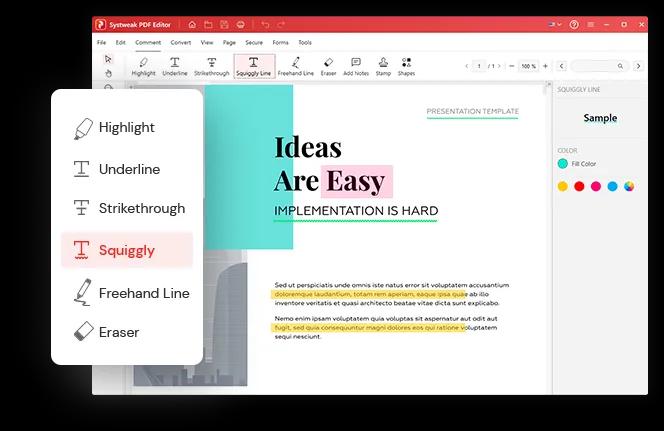Click the zoom in plus button
Viewport: 664px width, 431px height.
coord(545,66)
